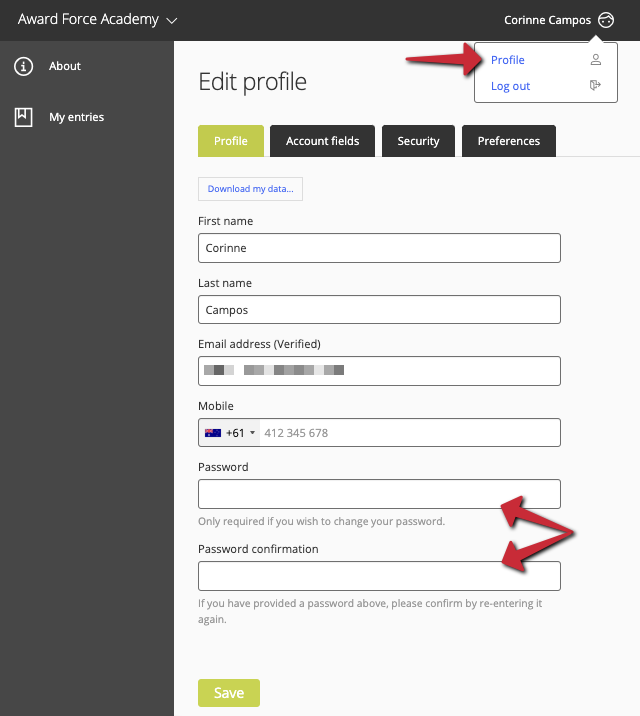
Task: Switch to the Security tab
Action: (x=418, y=141)
